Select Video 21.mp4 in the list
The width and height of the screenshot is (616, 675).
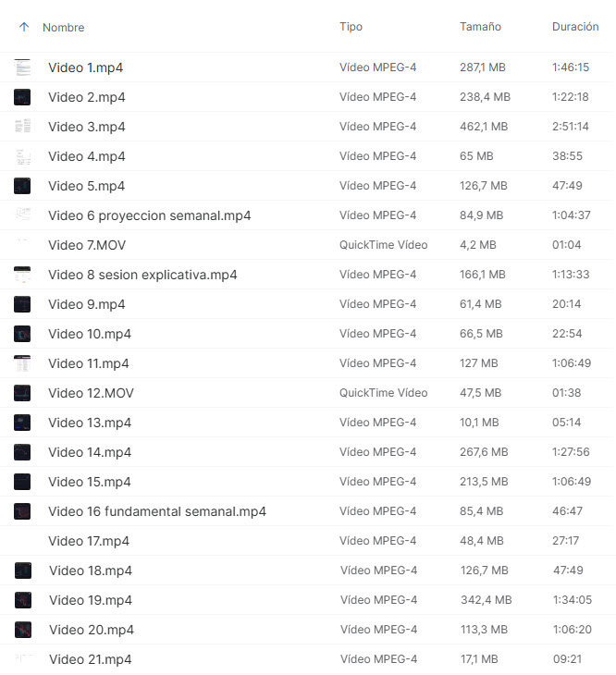click(x=91, y=659)
